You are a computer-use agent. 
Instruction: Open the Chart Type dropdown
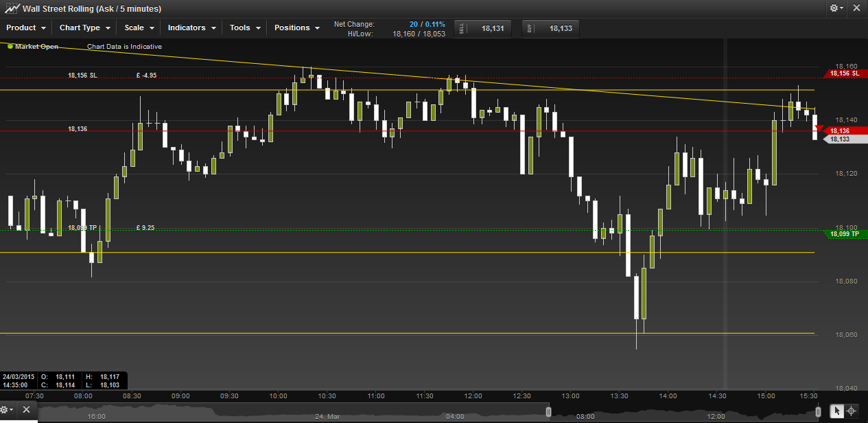click(84, 28)
